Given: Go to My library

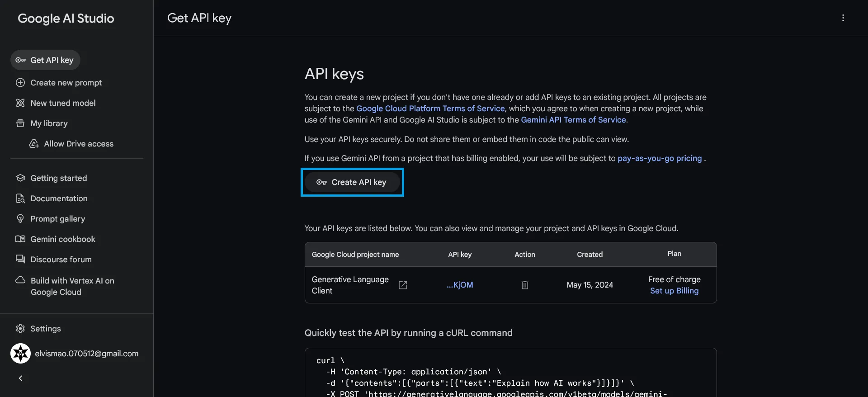Looking at the screenshot, I should tap(49, 123).
